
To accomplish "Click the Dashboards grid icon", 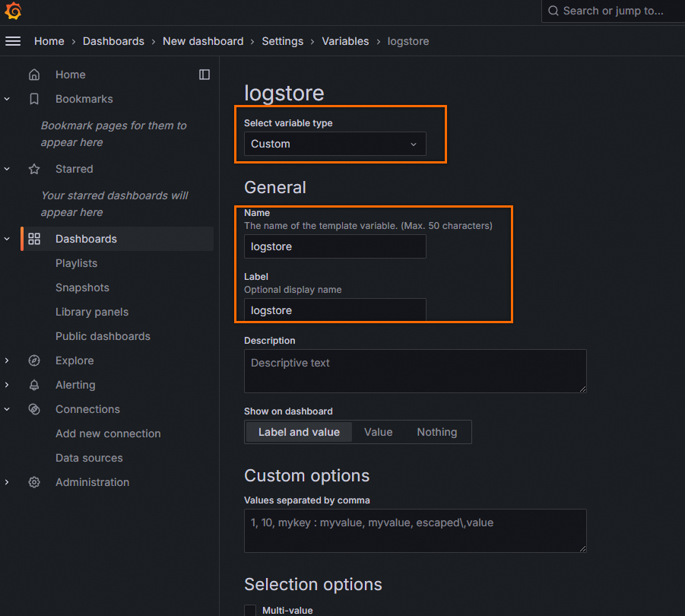I will (34, 239).
